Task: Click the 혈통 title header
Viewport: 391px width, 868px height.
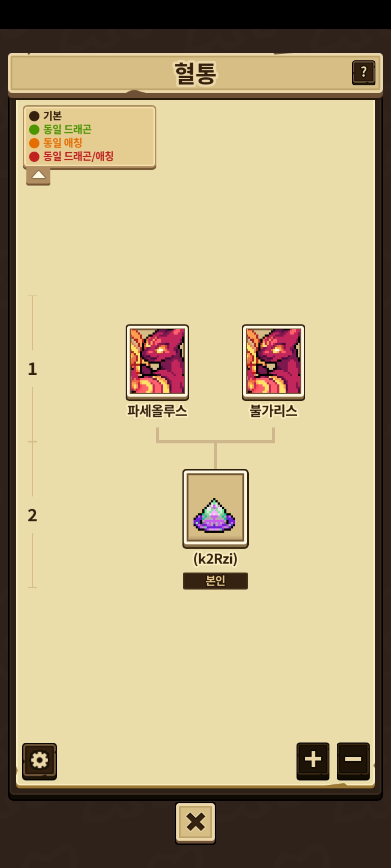Action: pos(195,73)
